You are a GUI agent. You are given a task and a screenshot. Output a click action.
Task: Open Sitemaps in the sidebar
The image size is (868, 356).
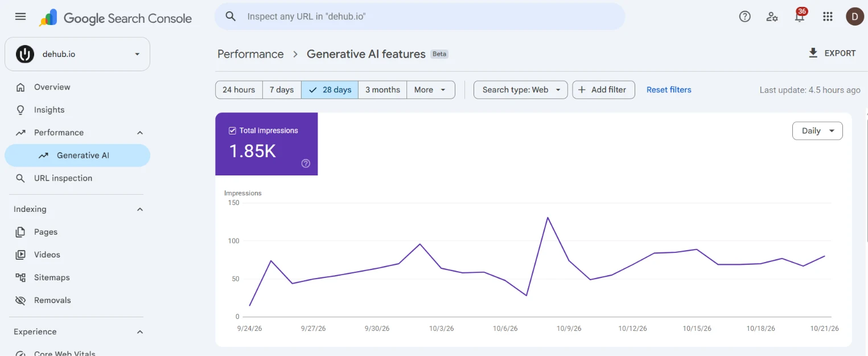[x=77, y=277]
